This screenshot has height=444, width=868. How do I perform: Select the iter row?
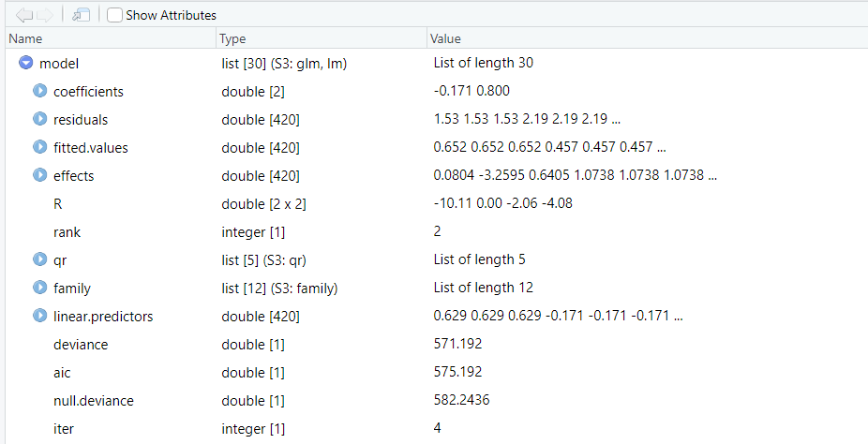(65, 428)
